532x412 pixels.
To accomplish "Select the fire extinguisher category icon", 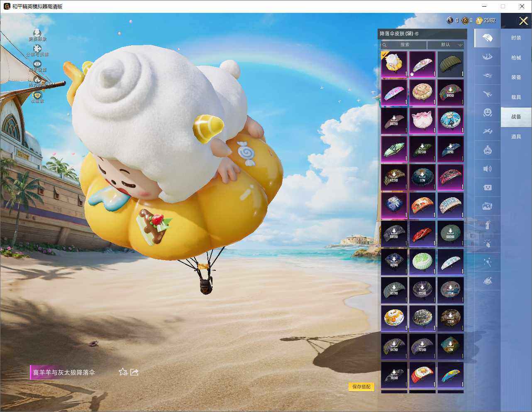I will point(488,225).
